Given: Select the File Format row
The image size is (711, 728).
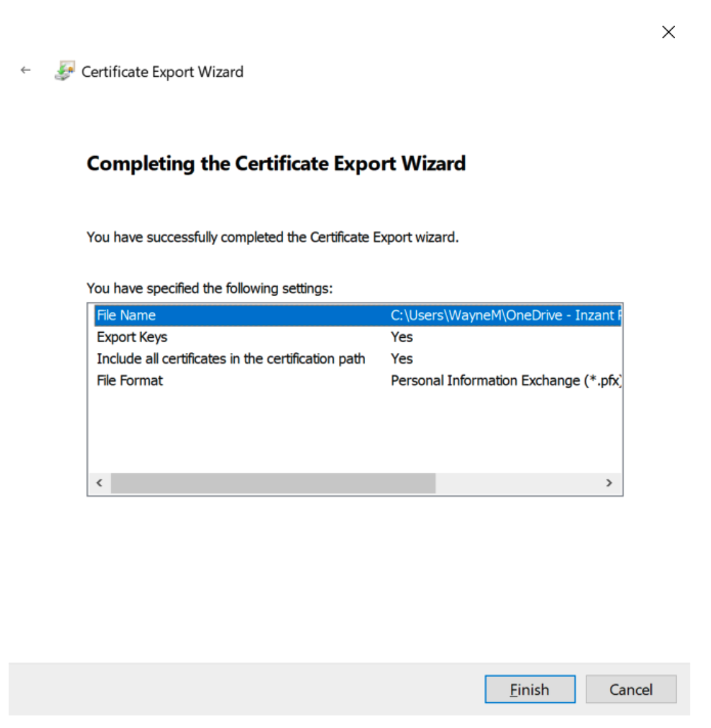Looking at the screenshot, I should pos(358,381).
